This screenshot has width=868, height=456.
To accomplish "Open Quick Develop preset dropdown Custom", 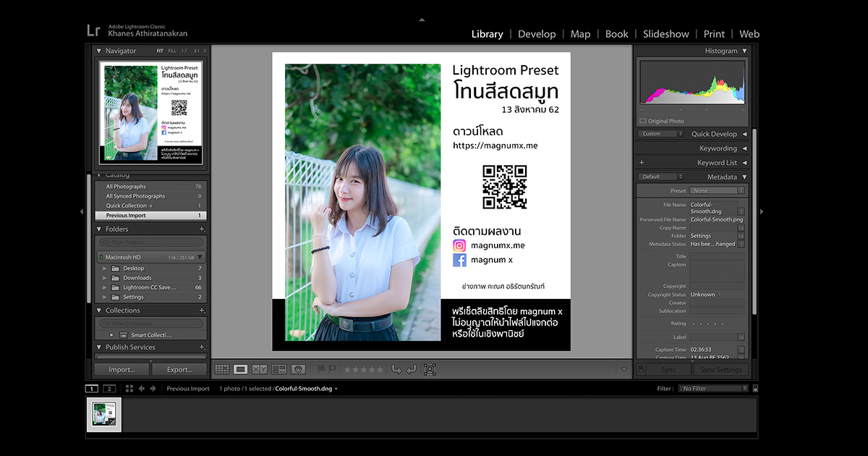I will point(661,134).
